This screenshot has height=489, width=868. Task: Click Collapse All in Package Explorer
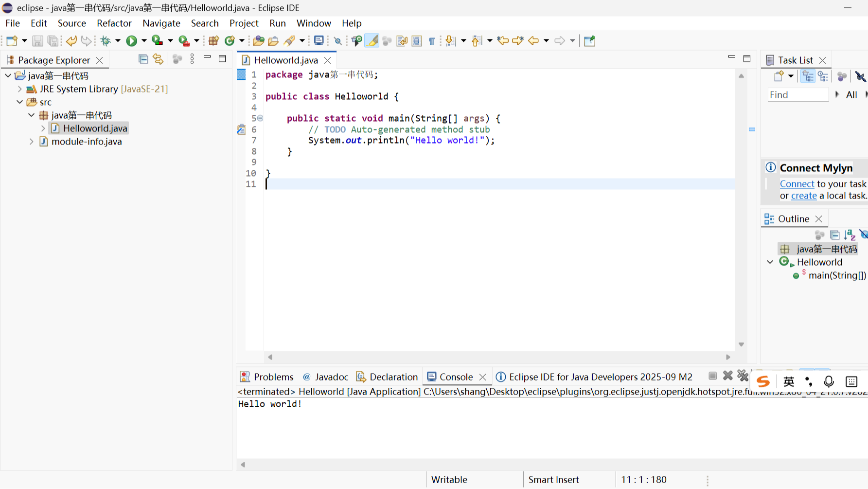(x=143, y=59)
